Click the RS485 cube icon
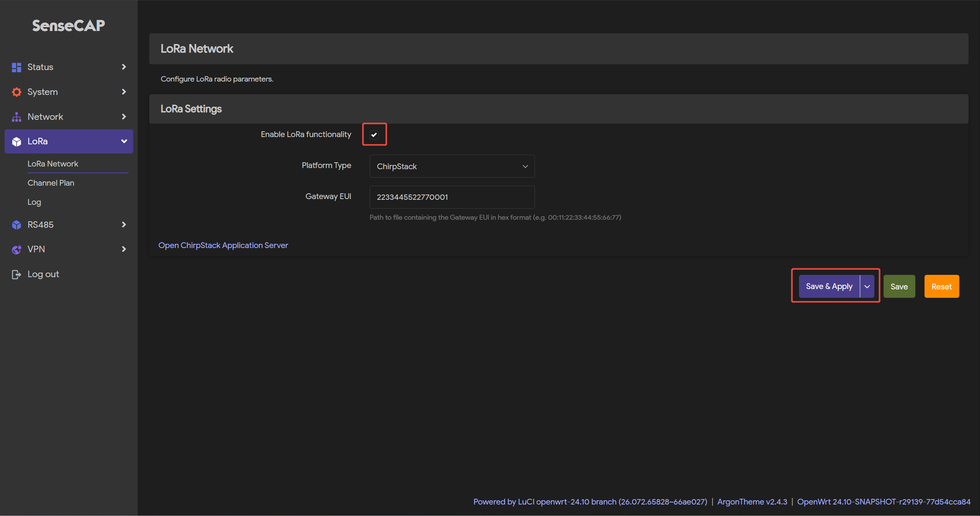Image resolution: width=980 pixels, height=516 pixels. (x=16, y=225)
